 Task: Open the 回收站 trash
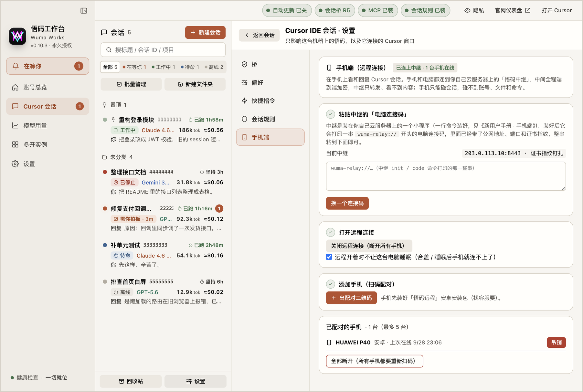pos(131,381)
